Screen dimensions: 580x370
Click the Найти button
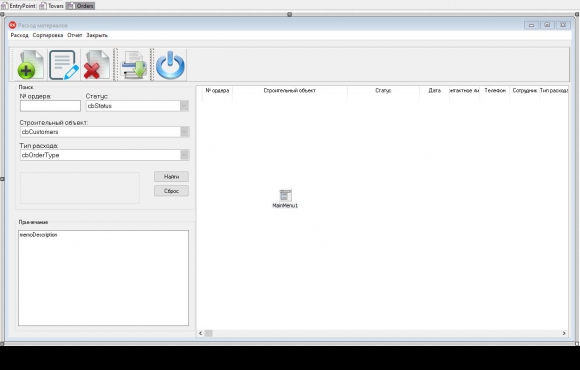[x=171, y=176]
